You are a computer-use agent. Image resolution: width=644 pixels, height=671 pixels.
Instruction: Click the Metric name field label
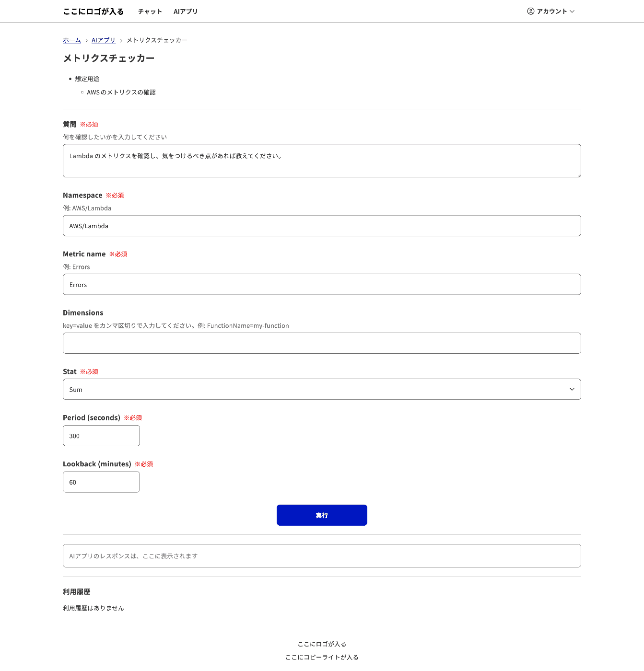click(84, 254)
